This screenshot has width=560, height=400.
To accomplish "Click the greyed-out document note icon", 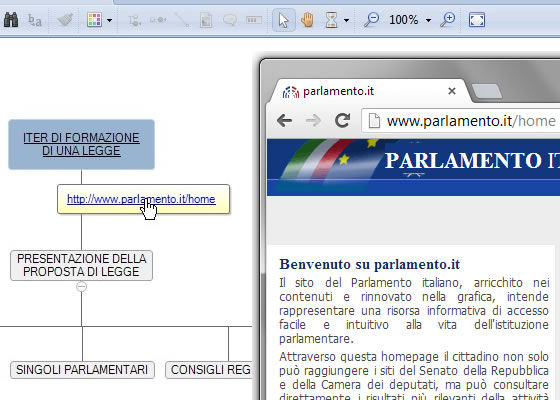I will [206, 20].
